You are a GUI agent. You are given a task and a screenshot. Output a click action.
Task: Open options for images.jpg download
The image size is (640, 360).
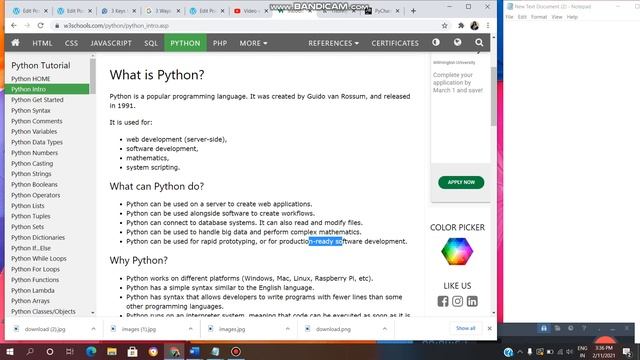(x=287, y=329)
